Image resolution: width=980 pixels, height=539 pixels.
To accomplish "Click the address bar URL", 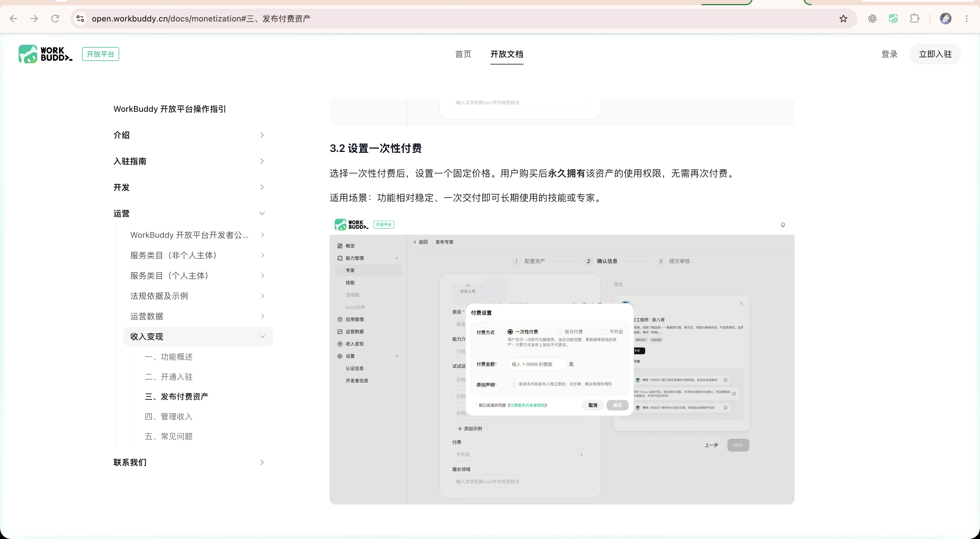I will coord(201,18).
